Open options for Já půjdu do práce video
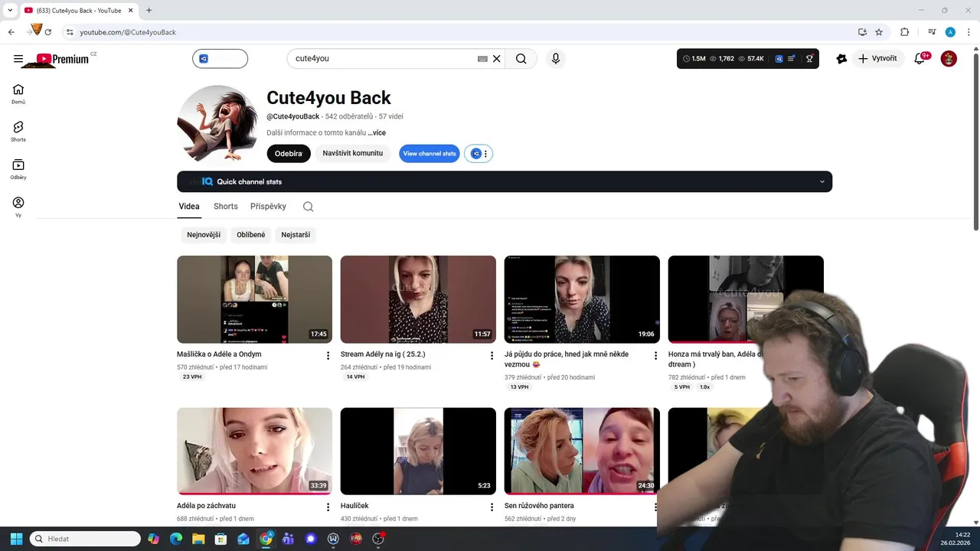 tap(655, 356)
